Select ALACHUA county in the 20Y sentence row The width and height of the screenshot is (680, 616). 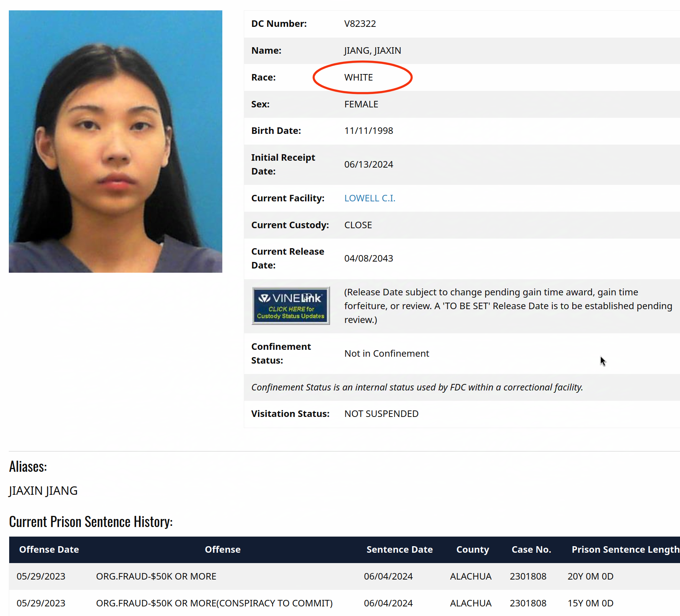click(x=471, y=576)
